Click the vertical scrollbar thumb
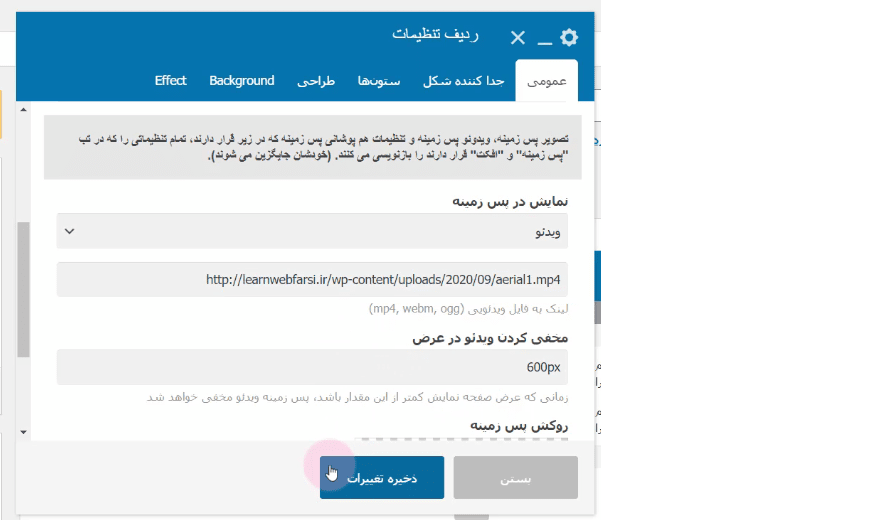Viewport: 870px width, 520px height. click(23, 289)
